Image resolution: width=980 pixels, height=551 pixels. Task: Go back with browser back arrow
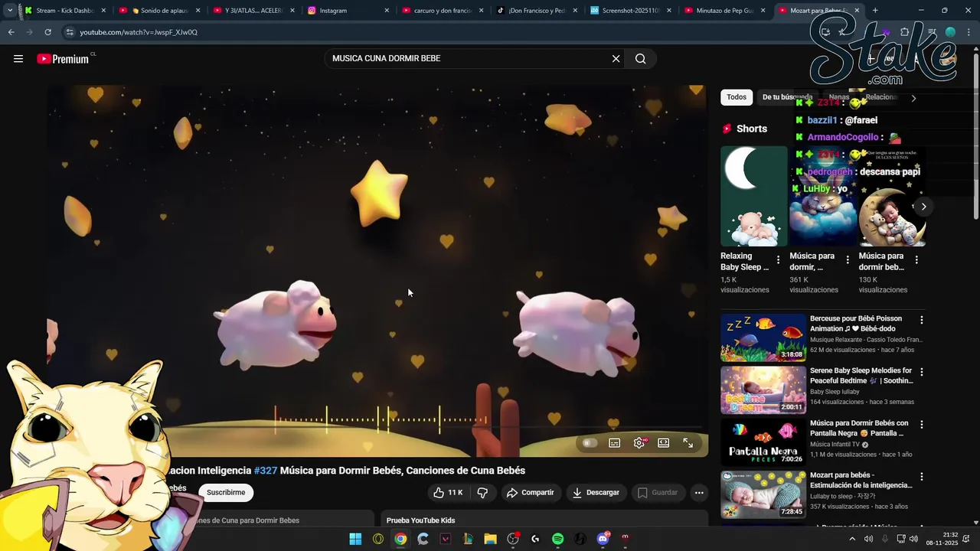click(11, 32)
